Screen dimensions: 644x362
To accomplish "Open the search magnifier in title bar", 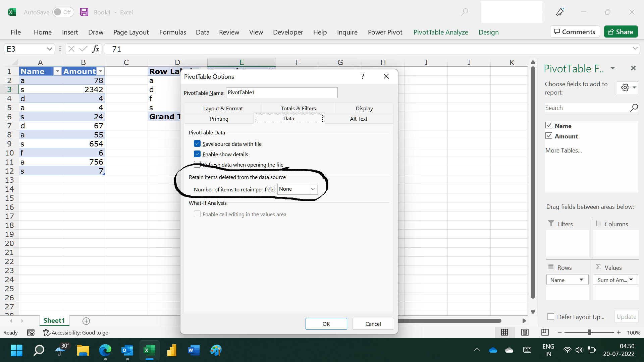I will pyautogui.click(x=465, y=12).
